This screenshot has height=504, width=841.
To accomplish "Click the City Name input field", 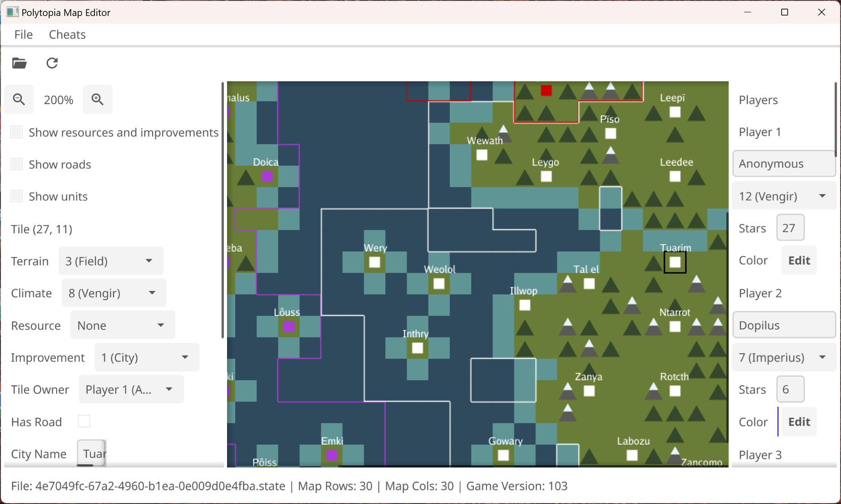I will pos(92,453).
